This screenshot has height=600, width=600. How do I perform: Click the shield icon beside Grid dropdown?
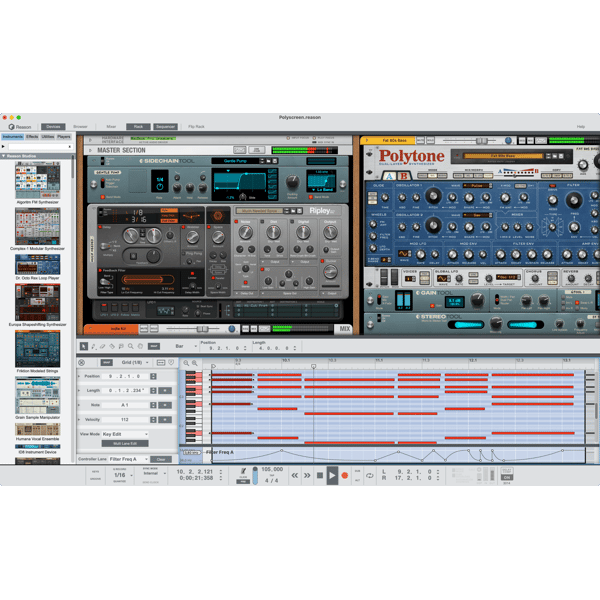point(171,362)
